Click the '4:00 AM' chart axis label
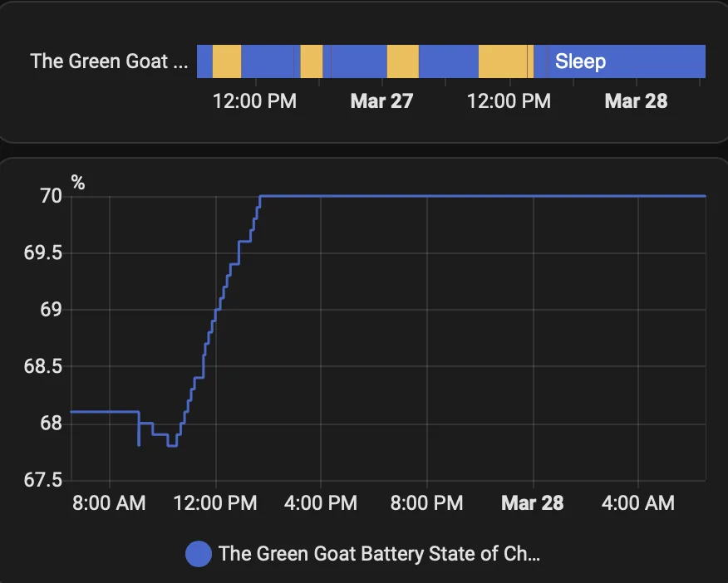This screenshot has height=583, width=728. tap(638, 503)
